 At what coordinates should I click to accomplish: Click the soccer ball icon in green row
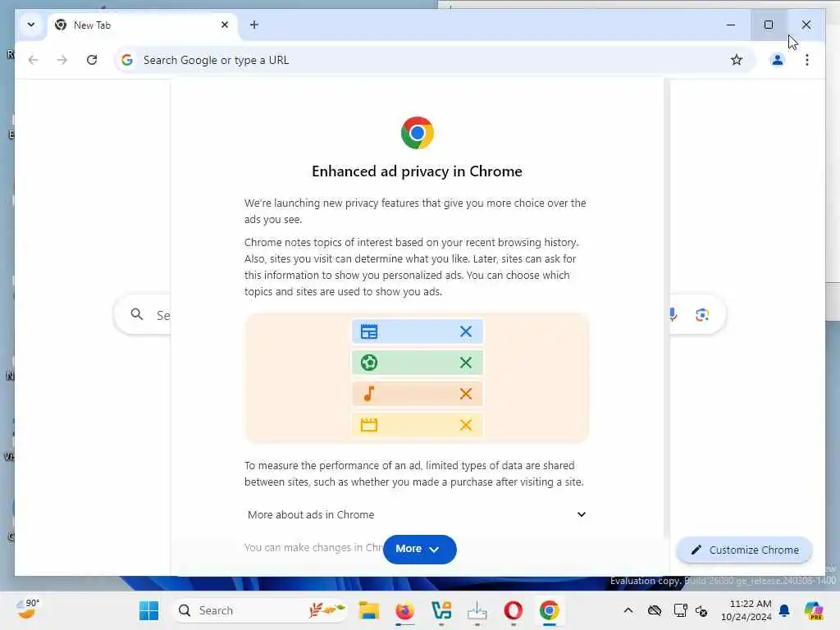(369, 363)
